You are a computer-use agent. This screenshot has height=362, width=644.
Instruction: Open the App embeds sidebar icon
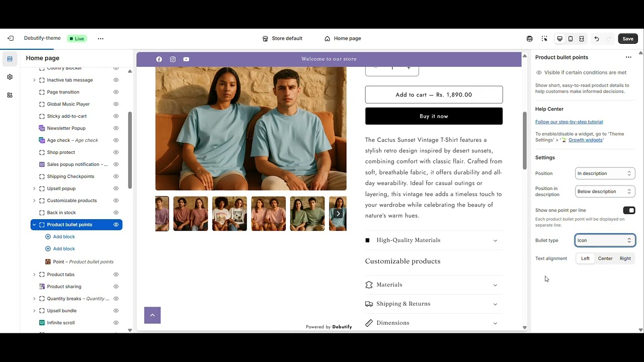point(10,95)
